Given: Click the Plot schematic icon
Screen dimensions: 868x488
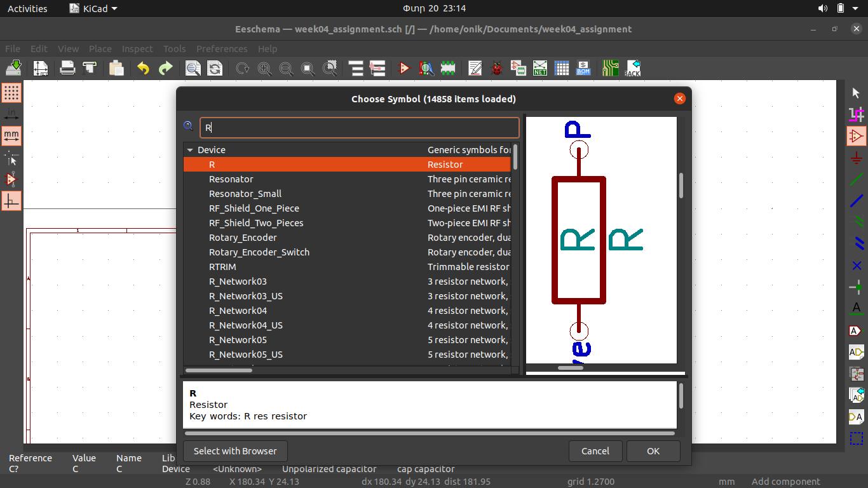Looking at the screenshot, I should pyautogui.click(x=89, y=68).
